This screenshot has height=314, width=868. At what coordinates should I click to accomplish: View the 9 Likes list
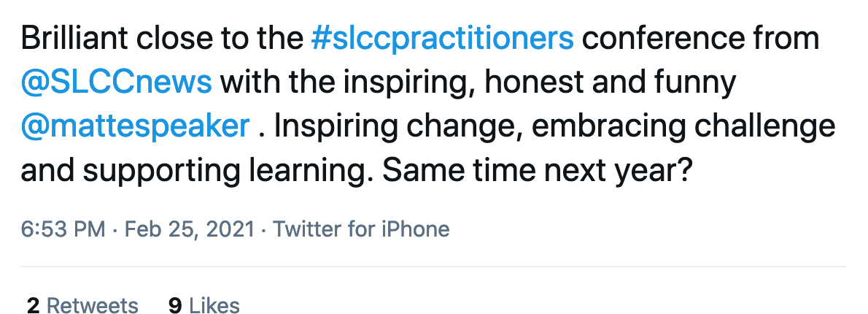pos(204,305)
